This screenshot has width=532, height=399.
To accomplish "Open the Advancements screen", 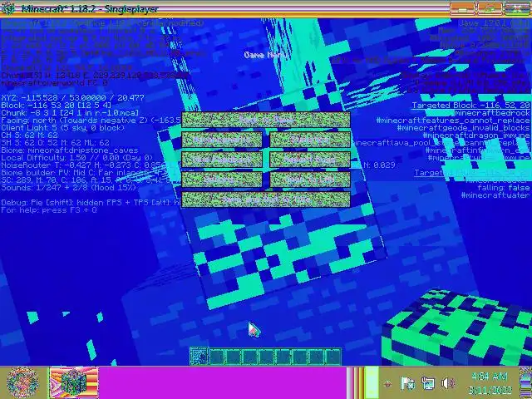I will point(222,140).
